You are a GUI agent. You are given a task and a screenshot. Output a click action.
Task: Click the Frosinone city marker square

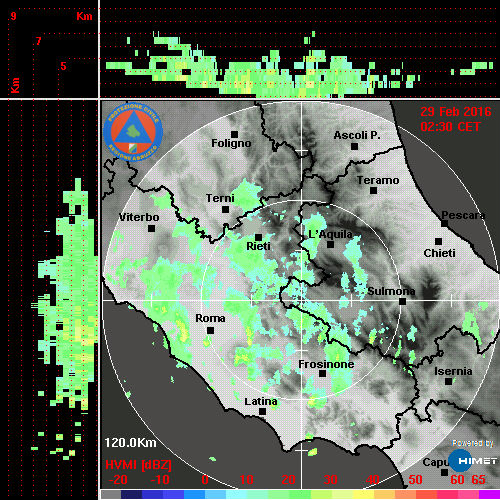[322, 374]
